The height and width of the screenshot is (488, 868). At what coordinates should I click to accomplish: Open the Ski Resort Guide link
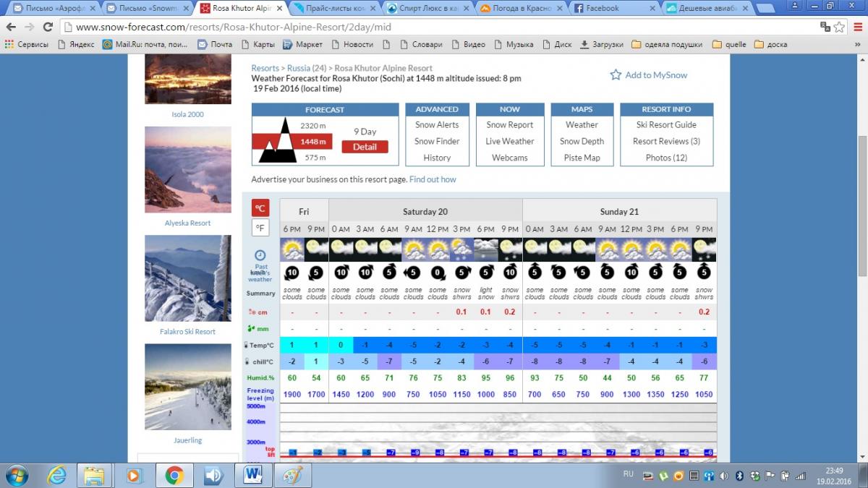tap(666, 125)
